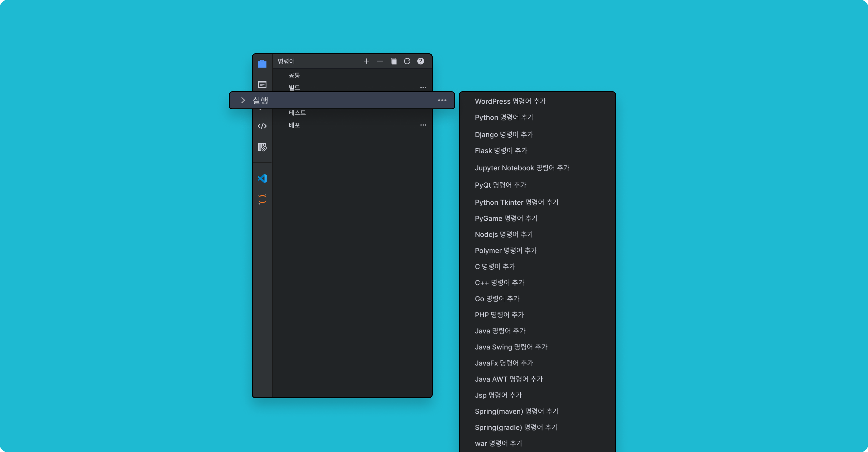The image size is (868, 452).
Task: Click the plus icon to add command
Action: (366, 61)
